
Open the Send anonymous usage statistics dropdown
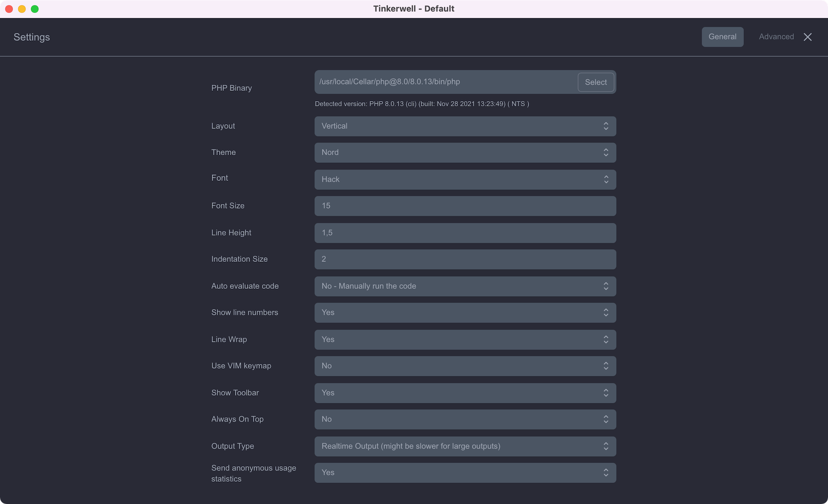tap(465, 473)
